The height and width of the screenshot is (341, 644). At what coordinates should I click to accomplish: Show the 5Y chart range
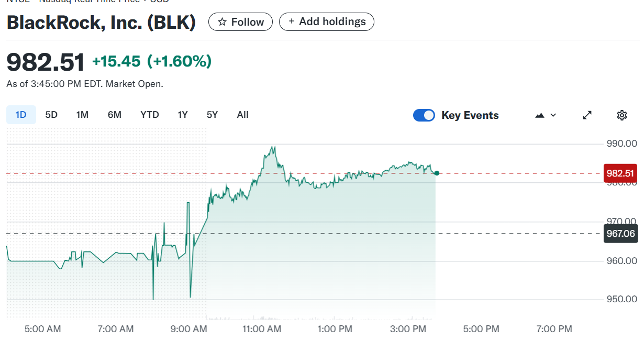click(212, 115)
